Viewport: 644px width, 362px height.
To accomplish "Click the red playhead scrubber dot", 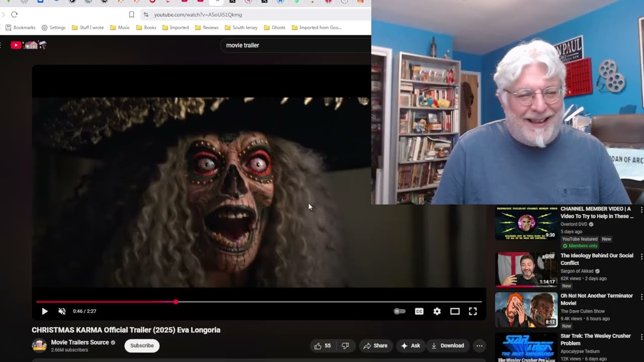I will tap(176, 302).
